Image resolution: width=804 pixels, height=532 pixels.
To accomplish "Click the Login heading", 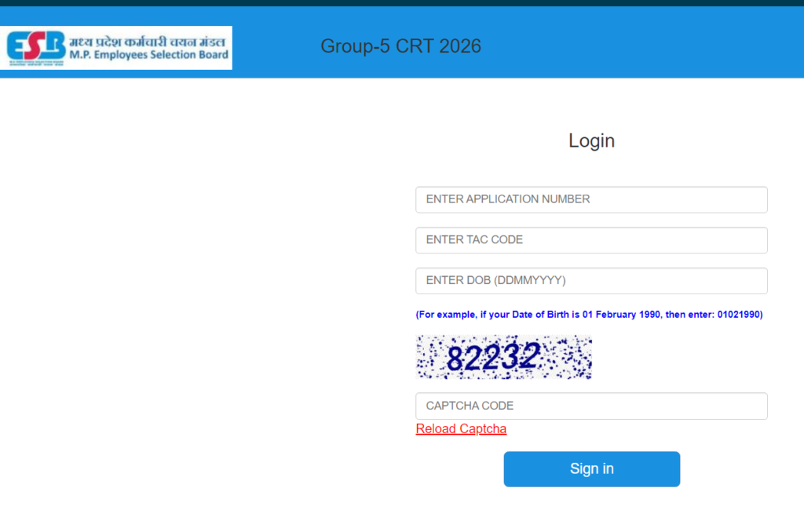I will (591, 140).
